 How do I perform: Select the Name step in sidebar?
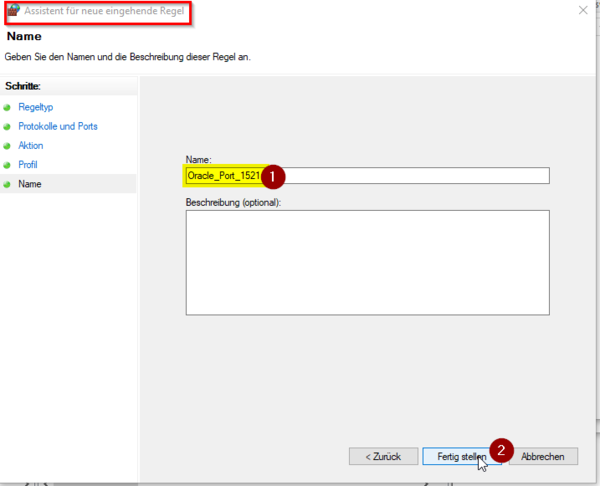point(30,184)
